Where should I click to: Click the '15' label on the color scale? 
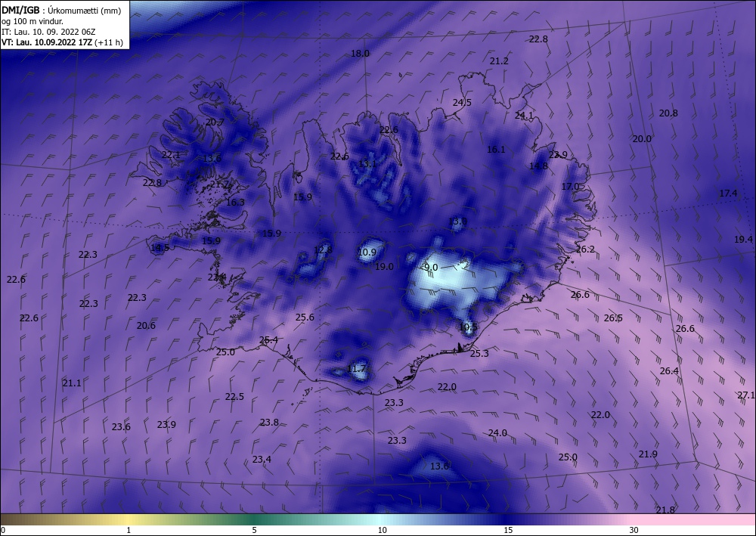point(508,530)
